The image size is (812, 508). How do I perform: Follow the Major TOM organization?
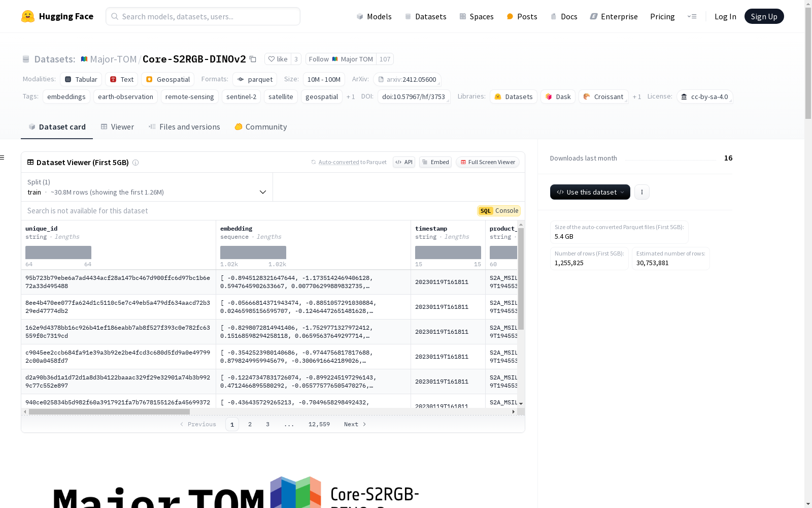(x=341, y=59)
